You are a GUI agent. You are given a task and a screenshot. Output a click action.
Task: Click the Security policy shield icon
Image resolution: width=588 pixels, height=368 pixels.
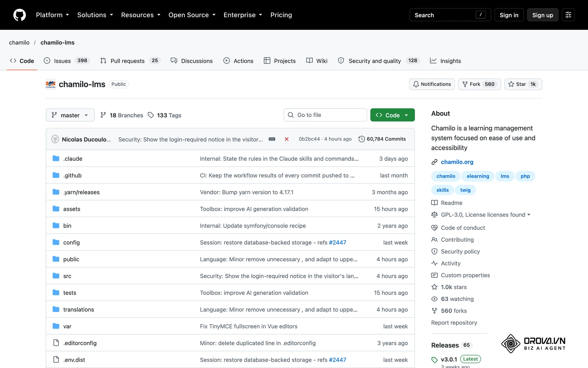(434, 251)
